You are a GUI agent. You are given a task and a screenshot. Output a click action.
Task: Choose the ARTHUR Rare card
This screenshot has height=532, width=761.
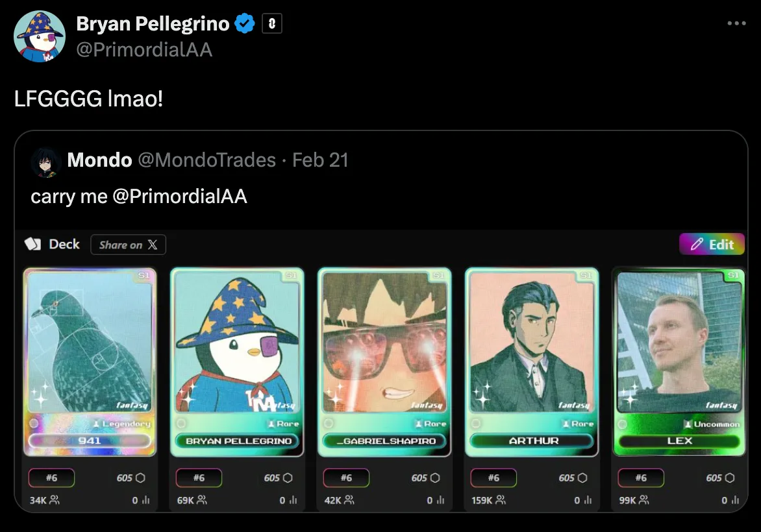click(x=532, y=361)
